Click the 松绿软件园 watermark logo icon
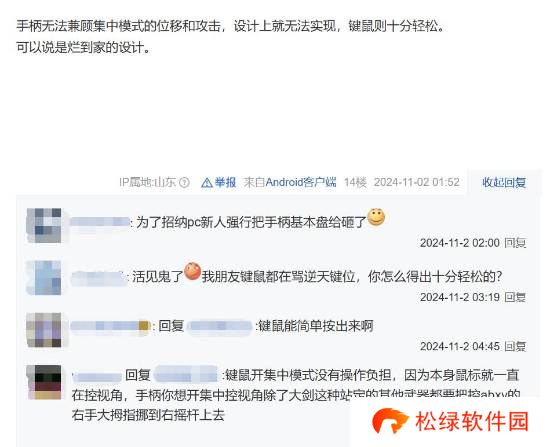Screen dimensions: 550x447 (x=390, y=420)
